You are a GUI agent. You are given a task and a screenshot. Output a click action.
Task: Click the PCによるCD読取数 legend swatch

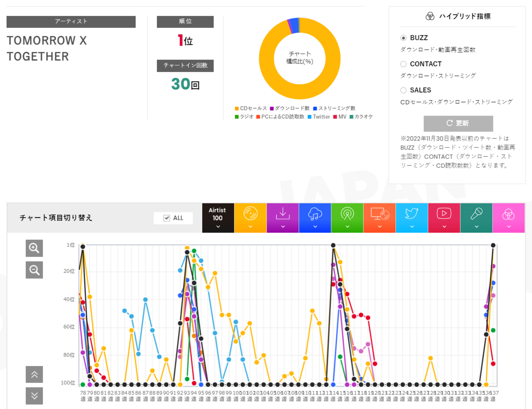258,117
